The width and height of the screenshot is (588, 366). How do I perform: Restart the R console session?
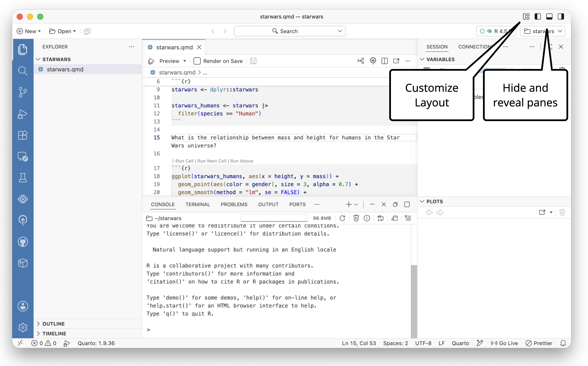pos(342,218)
